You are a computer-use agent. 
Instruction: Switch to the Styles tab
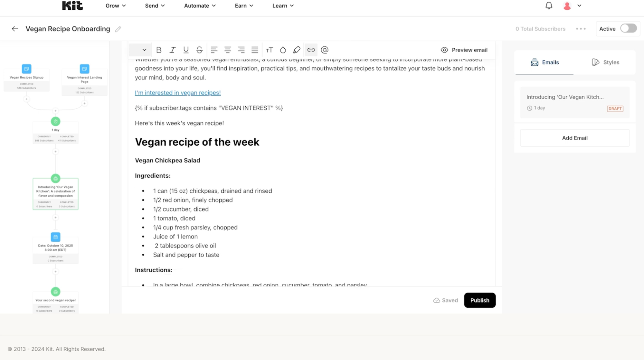tap(605, 62)
